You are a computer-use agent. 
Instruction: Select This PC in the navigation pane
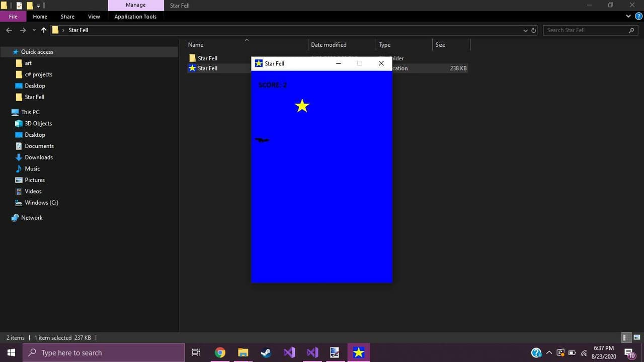click(30, 112)
